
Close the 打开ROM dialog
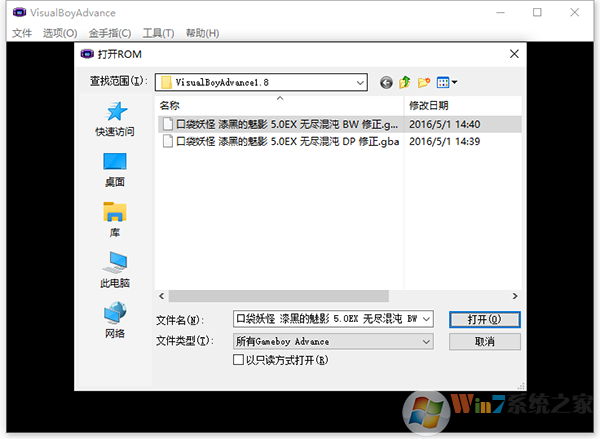click(x=514, y=54)
